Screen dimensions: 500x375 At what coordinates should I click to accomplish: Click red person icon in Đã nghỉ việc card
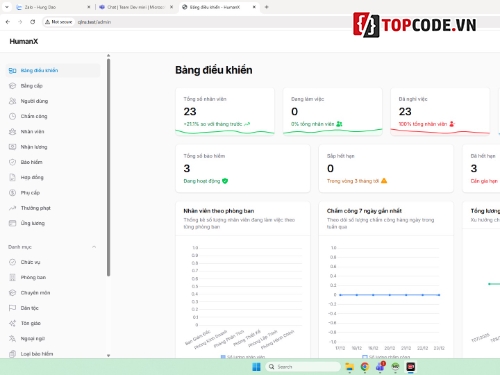tap(452, 124)
